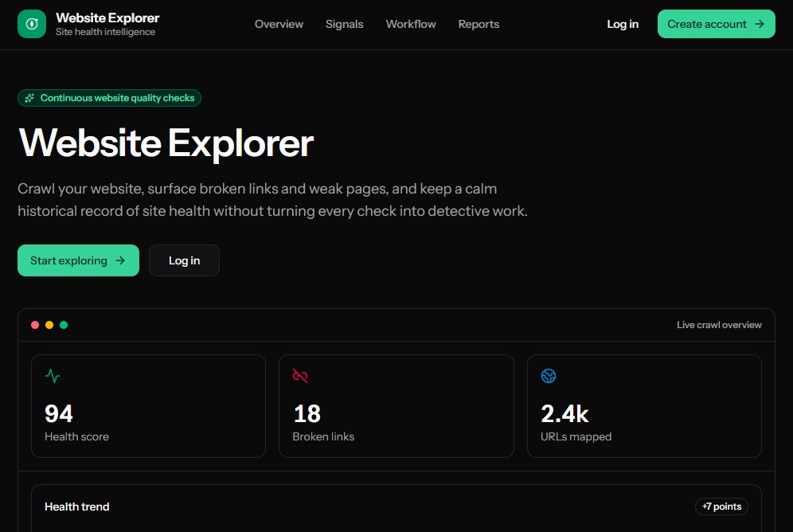Click the yellow window dot
This screenshot has width=793, height=532.
(49, 325)
